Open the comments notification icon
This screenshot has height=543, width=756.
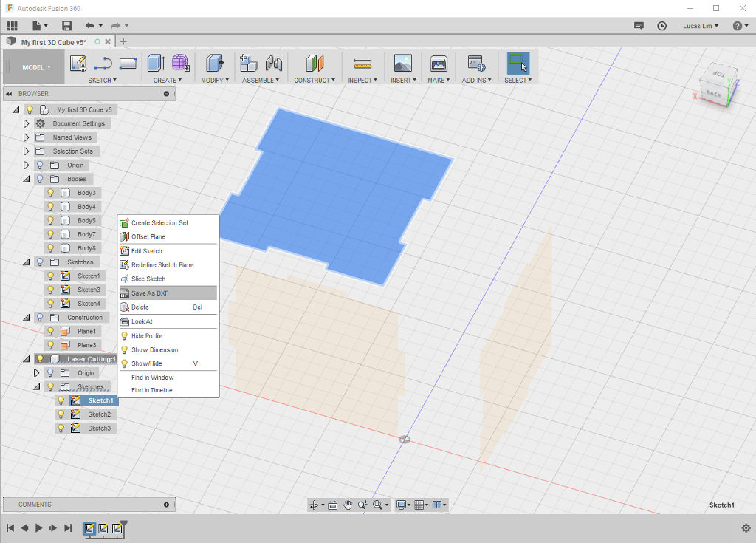point(639,26)
